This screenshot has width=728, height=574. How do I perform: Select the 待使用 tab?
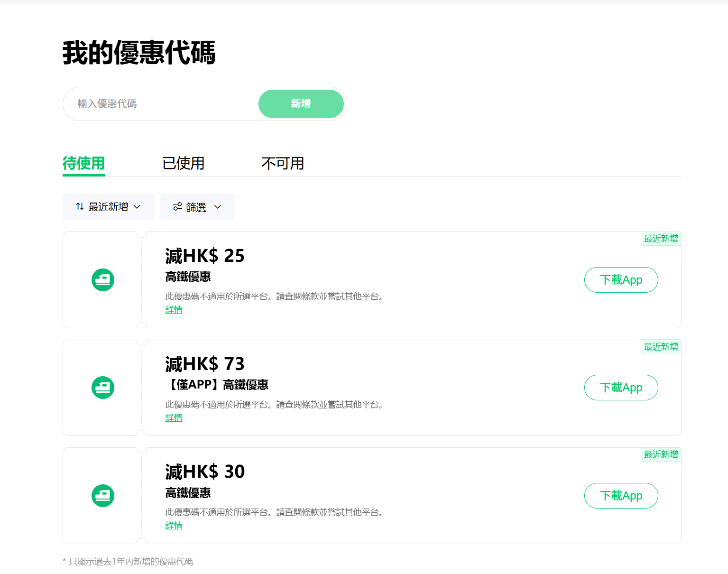(x=83, y=164)
